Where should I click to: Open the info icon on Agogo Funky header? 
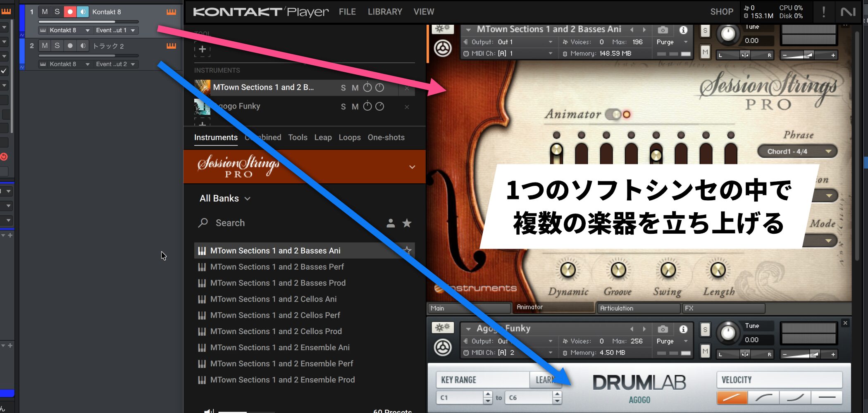pos(683,329)
